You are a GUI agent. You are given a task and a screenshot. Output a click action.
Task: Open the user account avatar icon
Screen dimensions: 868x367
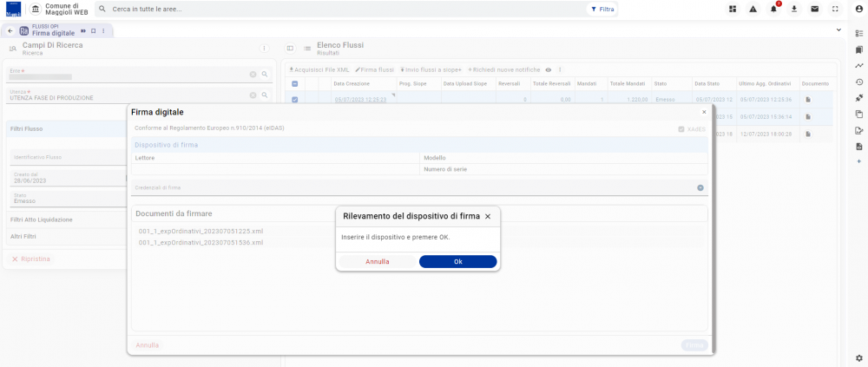coord(859,9)
